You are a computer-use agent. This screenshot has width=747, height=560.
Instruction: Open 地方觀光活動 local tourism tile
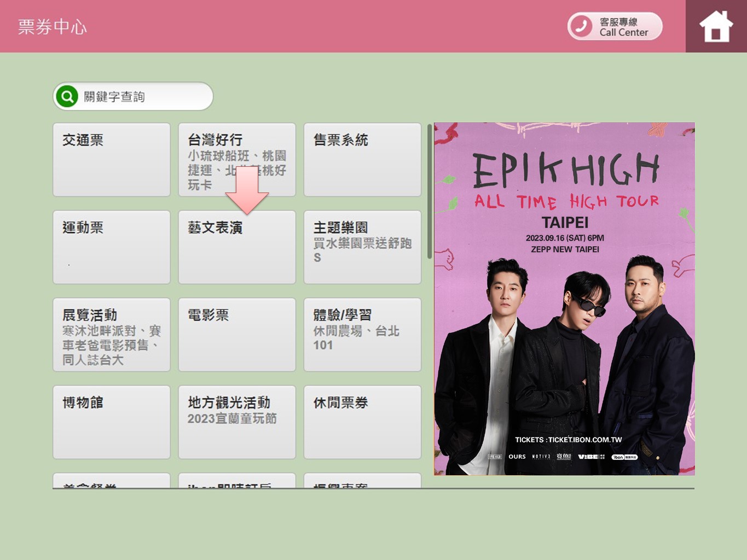[236, 422]
